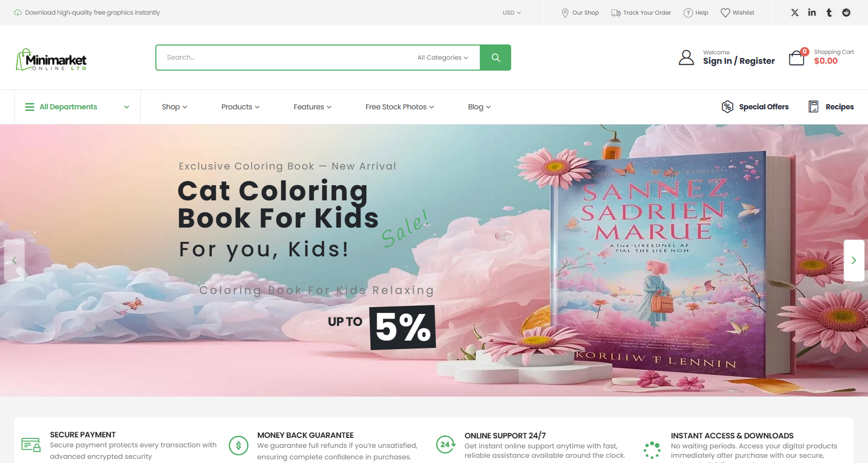Open the Shop menu
This screenshot has height=463, width=868.
coord(174,107)
